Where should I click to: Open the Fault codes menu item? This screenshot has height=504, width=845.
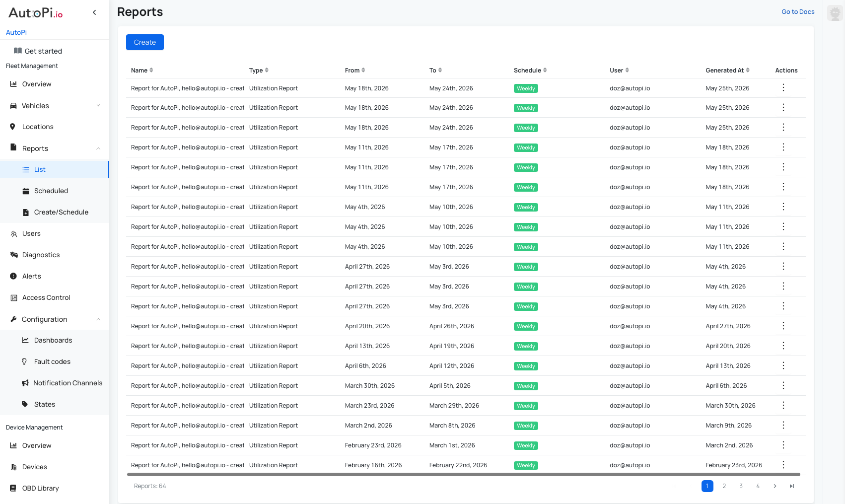[x=55, y=361]
